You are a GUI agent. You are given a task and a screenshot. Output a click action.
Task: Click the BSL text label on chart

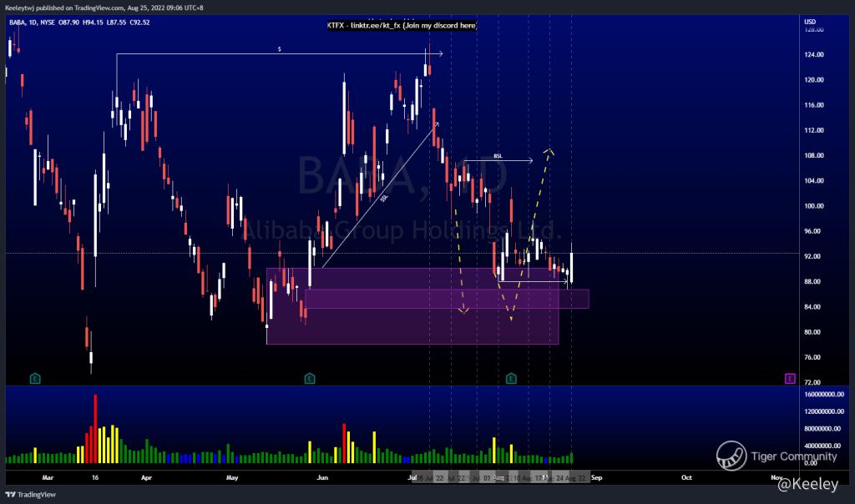(x=498, y=156)
